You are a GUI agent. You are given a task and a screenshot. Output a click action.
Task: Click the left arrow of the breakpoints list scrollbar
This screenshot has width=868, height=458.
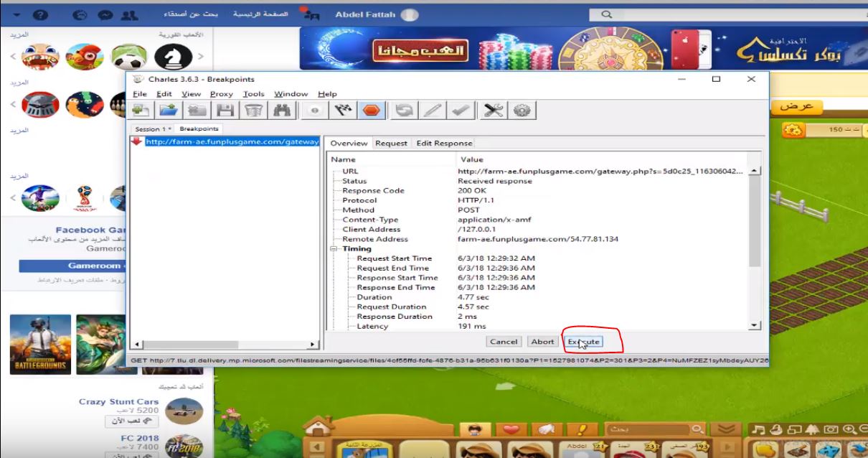(x=136, y=345)
